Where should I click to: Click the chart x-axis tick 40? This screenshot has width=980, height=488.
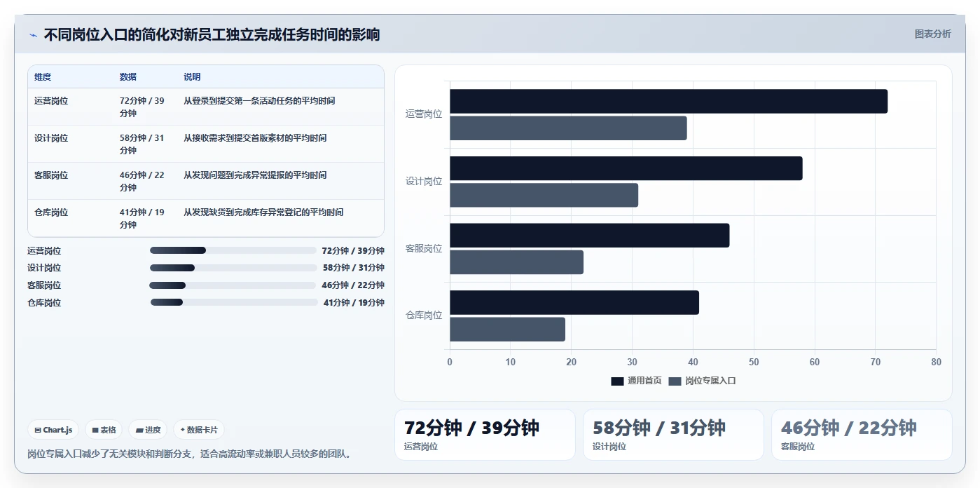click(693, 362)
